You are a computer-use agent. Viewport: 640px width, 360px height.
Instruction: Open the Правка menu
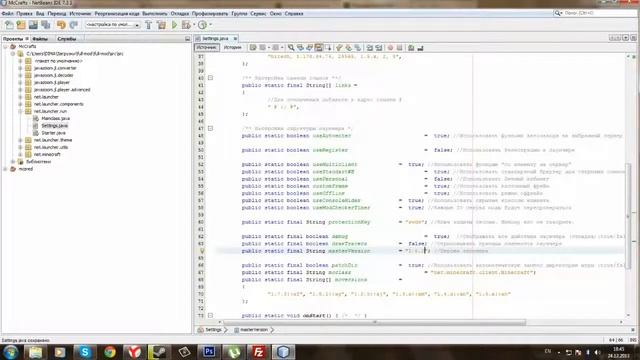pyautogui.click(x=24, y=13)
